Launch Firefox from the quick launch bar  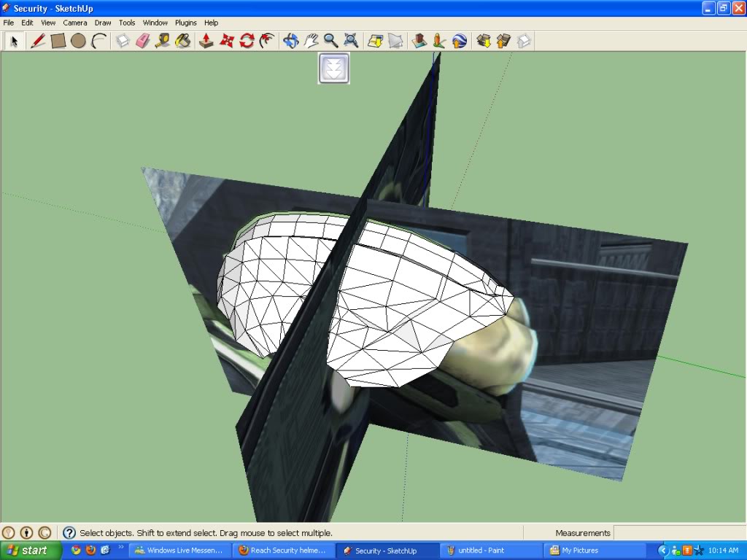(90, 551)
